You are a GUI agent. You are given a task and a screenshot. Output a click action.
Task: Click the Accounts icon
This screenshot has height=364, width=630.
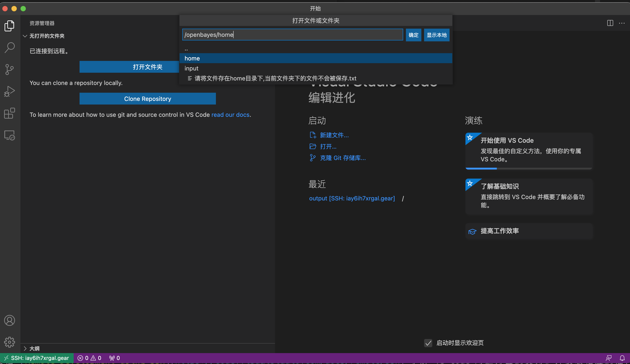pyautogui.click(x=10, y=320)
